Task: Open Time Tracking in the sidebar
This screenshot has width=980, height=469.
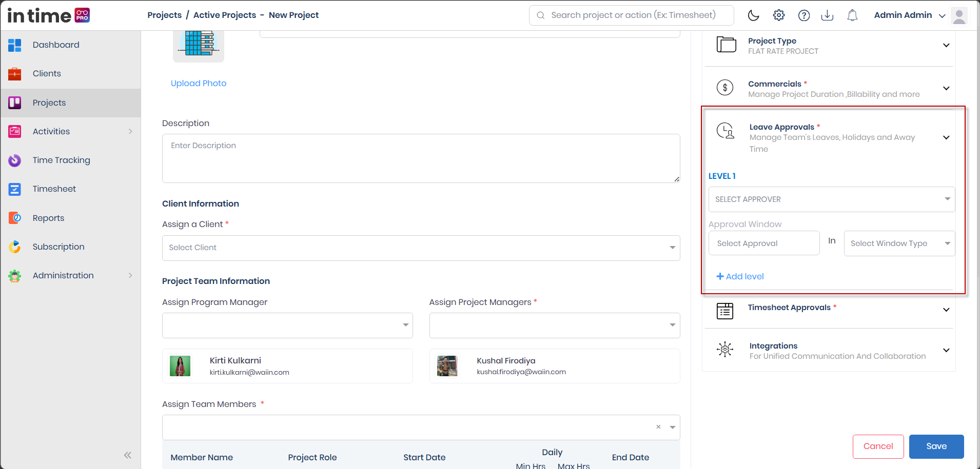Action: (x=70, y=160)
